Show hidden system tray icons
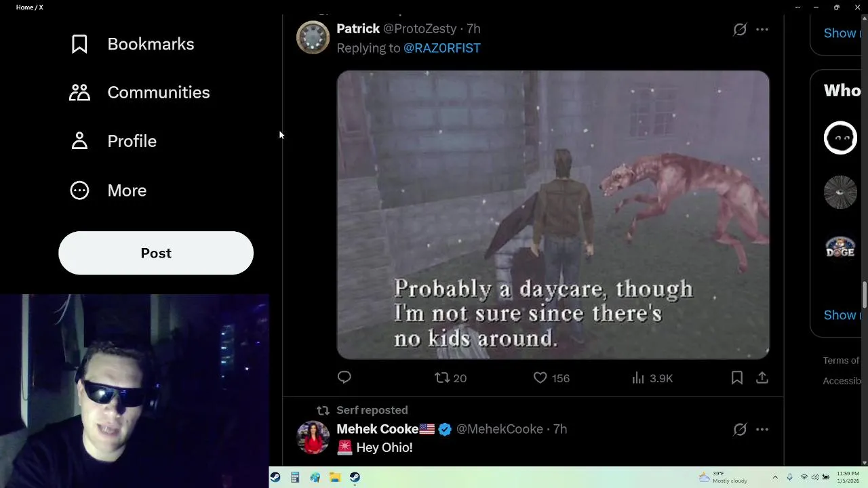Image resolution: width=868 pixels, height=488 pixels. point(775,477)
